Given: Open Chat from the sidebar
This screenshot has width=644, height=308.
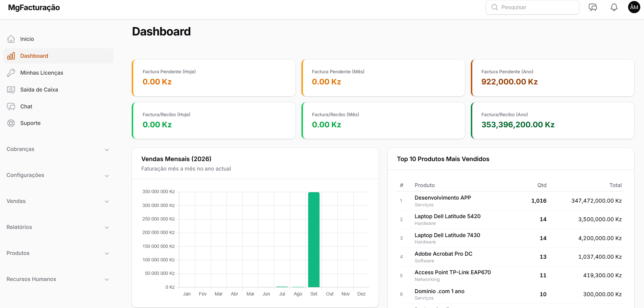Looking at the screenshot, I should (x=58, y=107).
